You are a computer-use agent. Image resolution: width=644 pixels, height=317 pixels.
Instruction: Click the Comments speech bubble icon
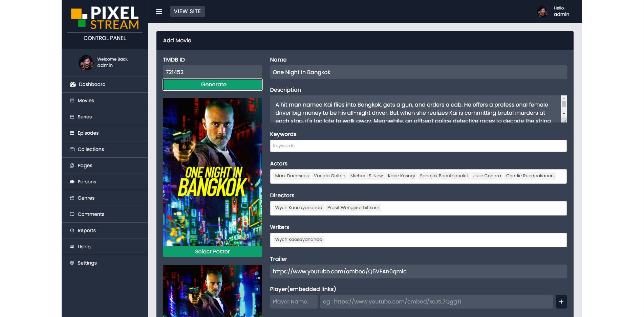pos(72,214)
